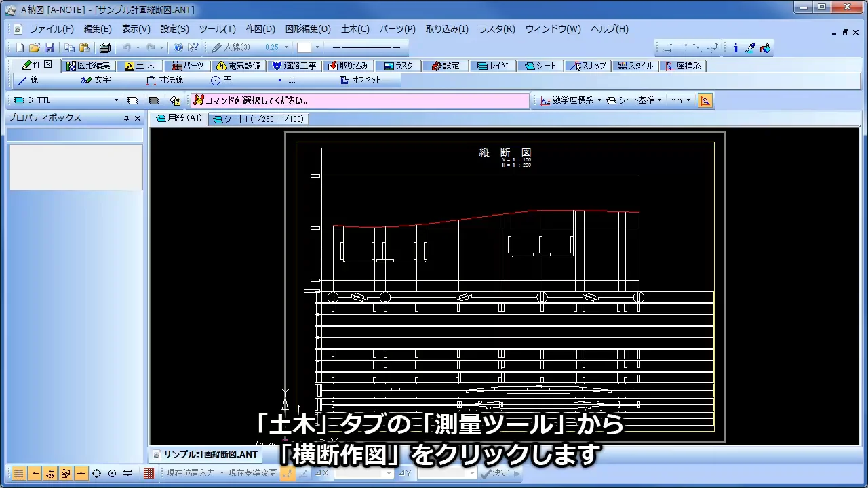868x488 pixels.
Task: Pick attributes with the eyedropper icon
Action: pos(751,47)
